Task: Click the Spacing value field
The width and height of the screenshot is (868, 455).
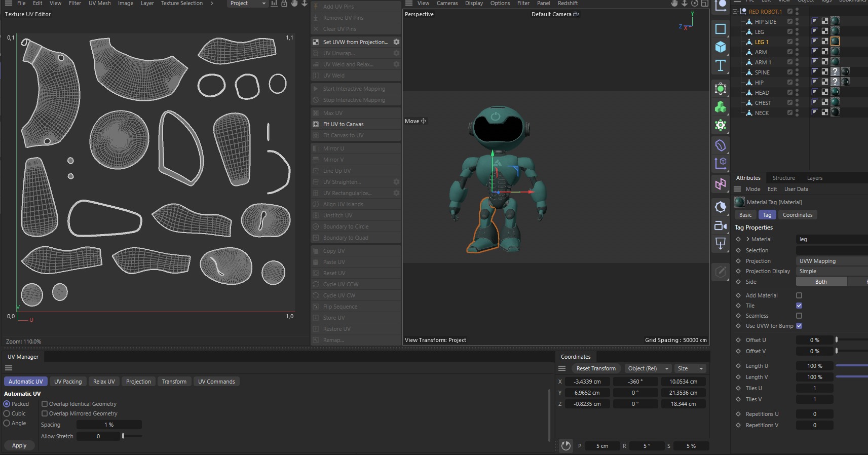Action: (109, 425)
